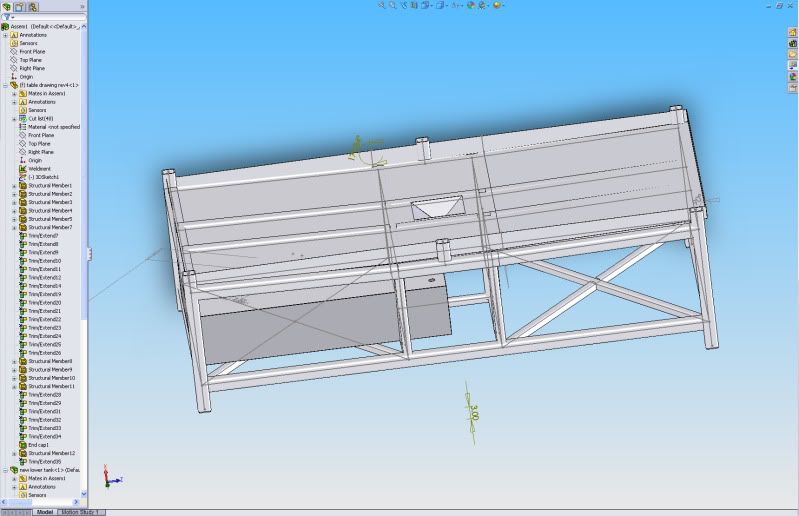
Task: Open SolidWorks Resources in the task pane
Action: coord(792,32)
